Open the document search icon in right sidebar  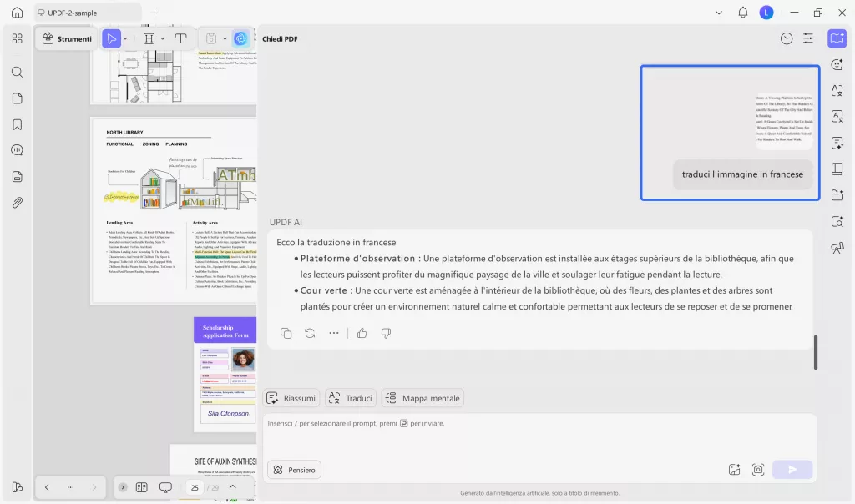[837, 222]
